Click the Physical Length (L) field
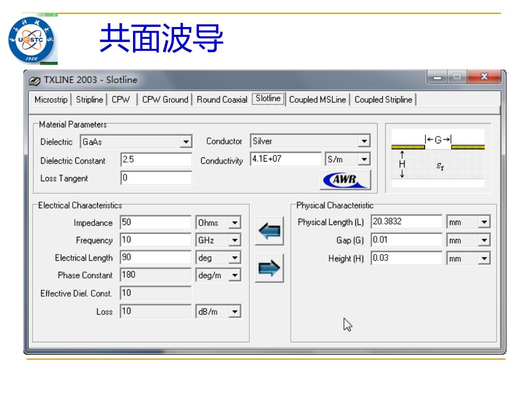 tap(406, 221)
